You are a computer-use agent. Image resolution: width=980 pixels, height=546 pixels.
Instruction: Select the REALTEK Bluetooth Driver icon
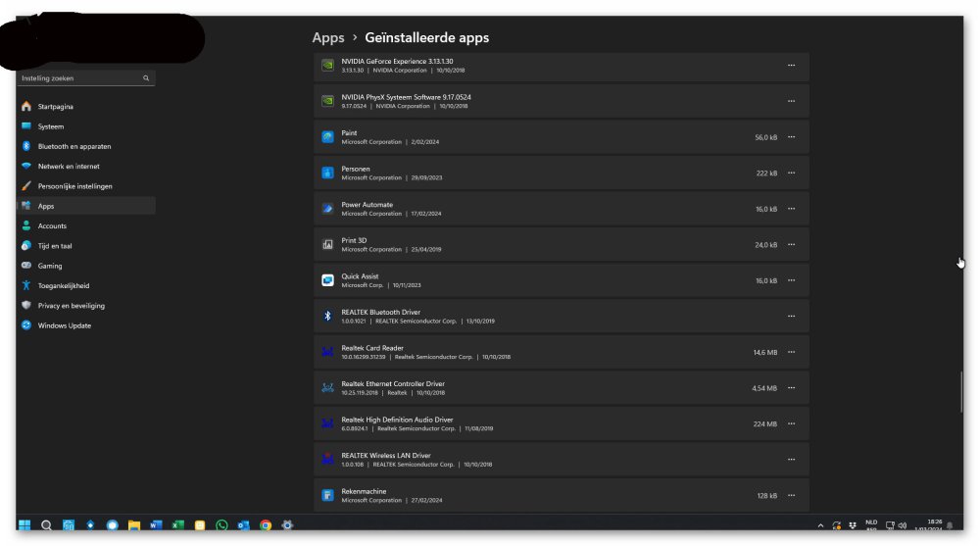click(328, 316)
